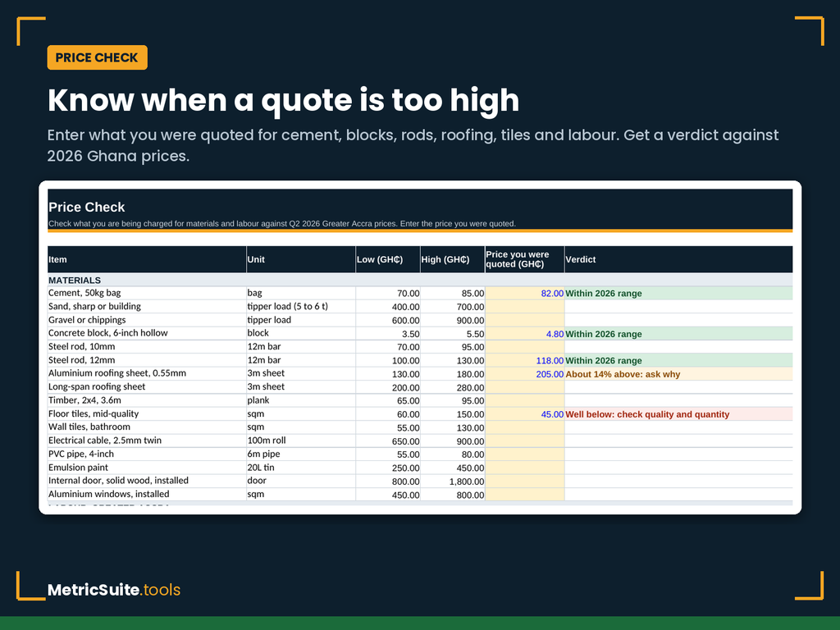Click unit '20L tin' for Emulsion paint
Viewport: 840px width, 630px height.
[301, 467]
